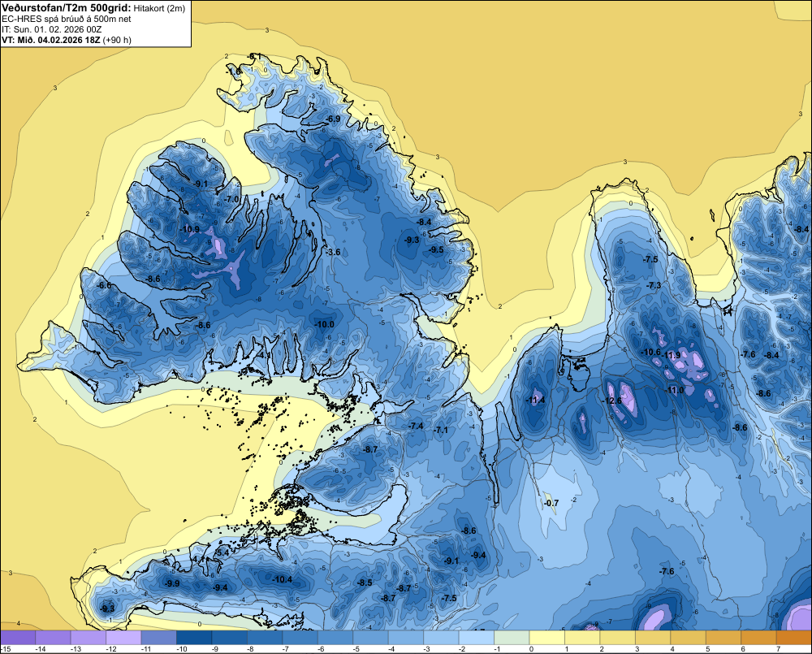Screen dimensions: 812x654
Task: Click the legend swatch between -15 and -14
Action: 18,637
